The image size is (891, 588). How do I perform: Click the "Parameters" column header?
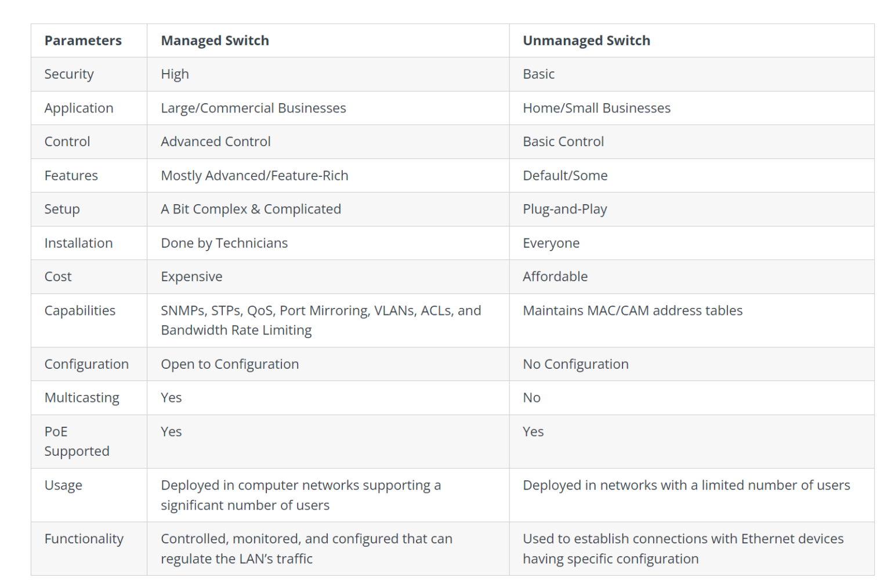[x=83, y=41]
